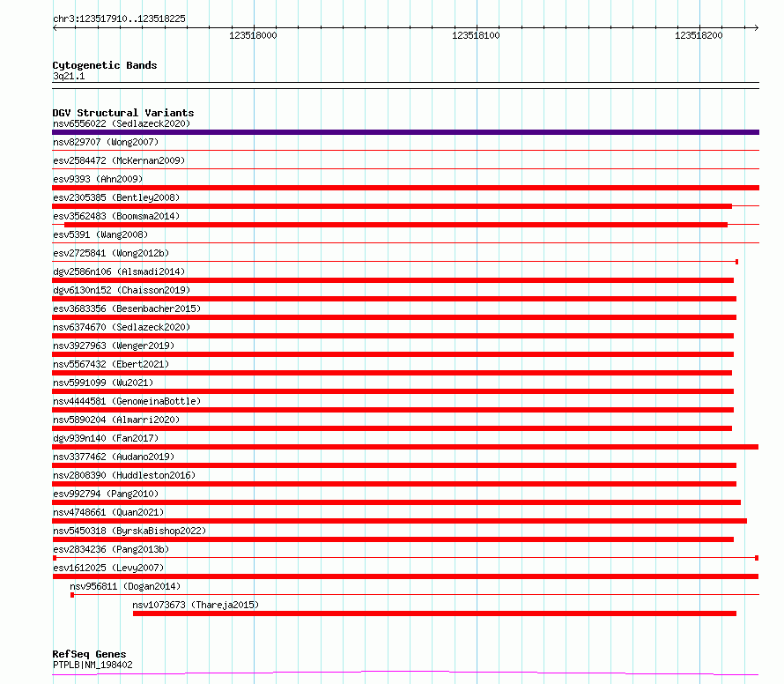Click the ruler's right arrow end
Image resolution: width=784 pixels, height=684 pixels.
pos(757,27)
